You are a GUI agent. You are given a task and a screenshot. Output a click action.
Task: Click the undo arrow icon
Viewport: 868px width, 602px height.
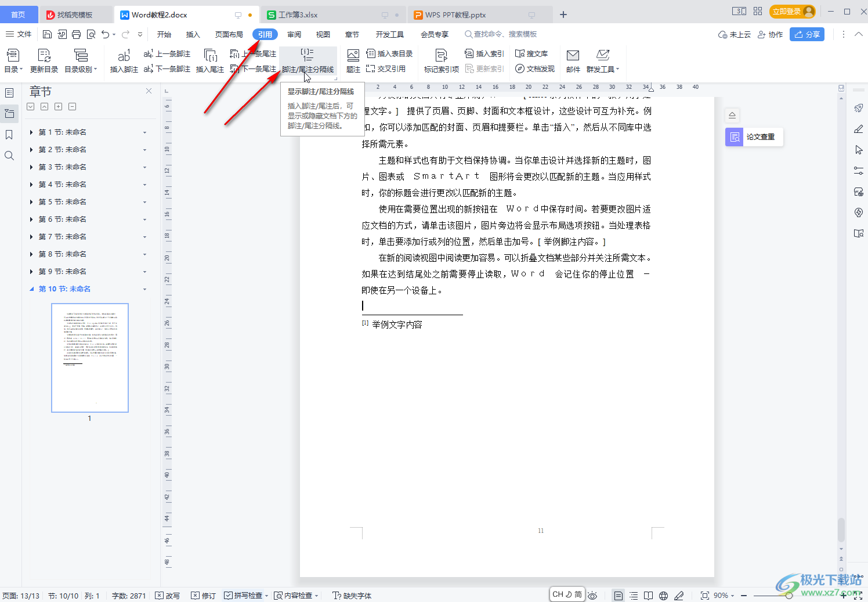click(x=105, y=34)
